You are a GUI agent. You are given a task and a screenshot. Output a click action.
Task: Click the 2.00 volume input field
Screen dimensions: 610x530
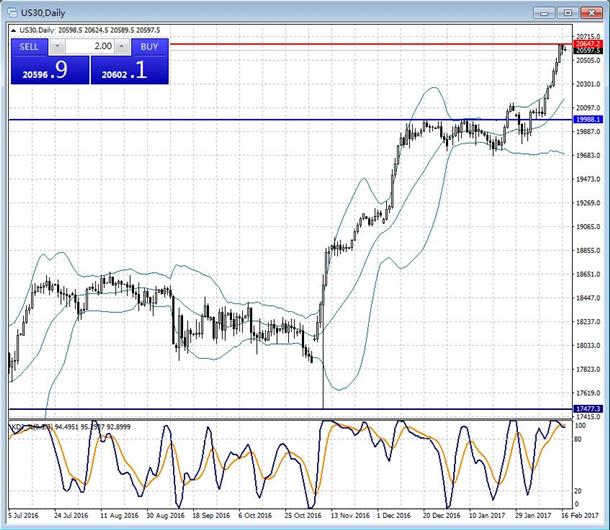90,46
